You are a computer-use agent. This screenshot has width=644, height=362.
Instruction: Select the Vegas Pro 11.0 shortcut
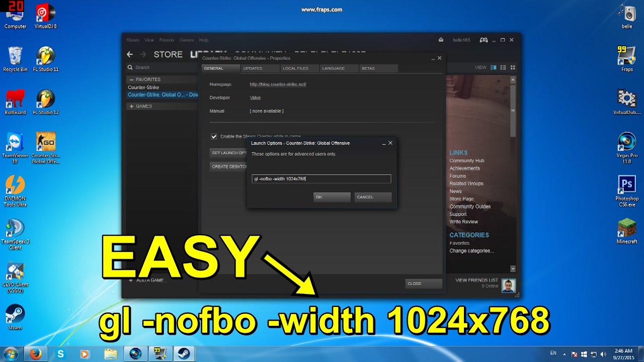point(627,148)
